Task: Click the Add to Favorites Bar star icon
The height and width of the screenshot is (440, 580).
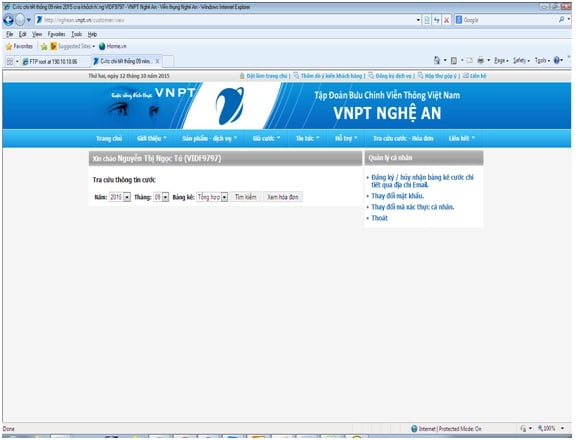Action: tap(44, 47)
